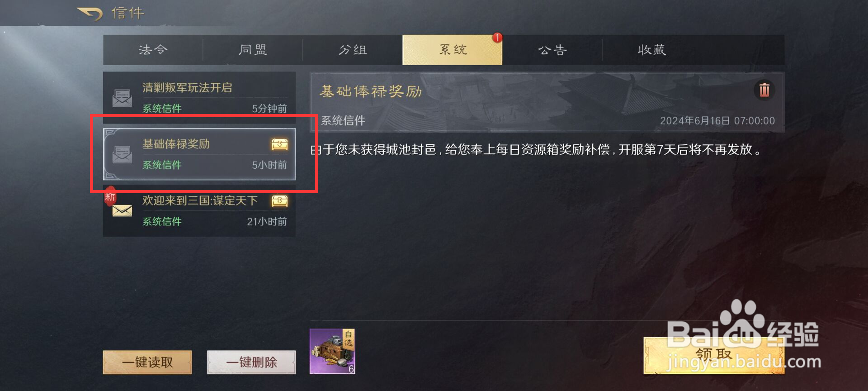
Task: Click the 一键读取 button
Action: [x=147, y=362]
